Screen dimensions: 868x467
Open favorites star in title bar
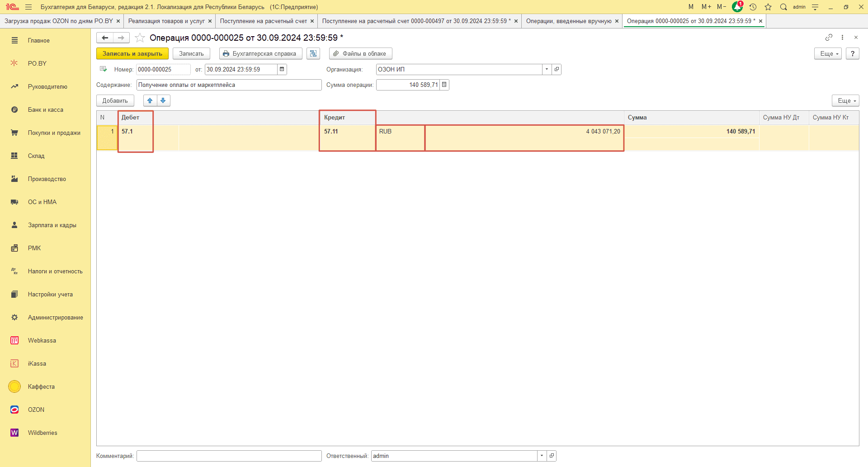point(768,7)
